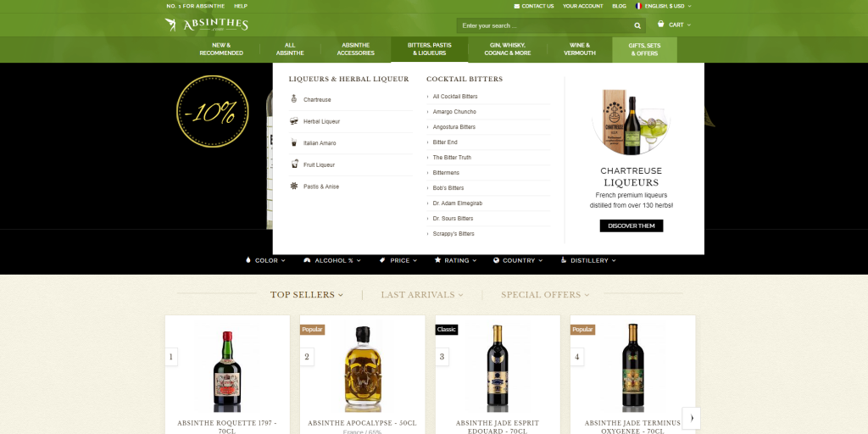Expand the Rating filter dropdown
The height and width of the screenshot is (434, 868).
pos(455,260)
